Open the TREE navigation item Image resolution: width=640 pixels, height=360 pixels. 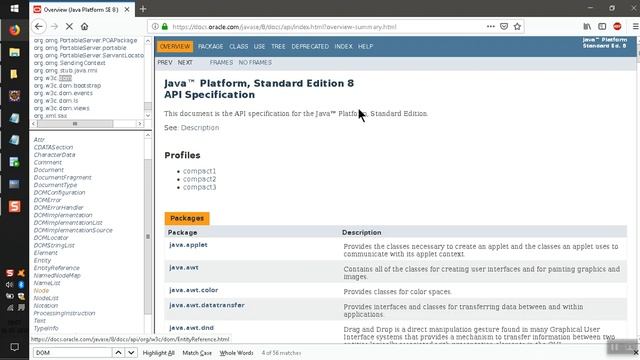tap(278, 47)
